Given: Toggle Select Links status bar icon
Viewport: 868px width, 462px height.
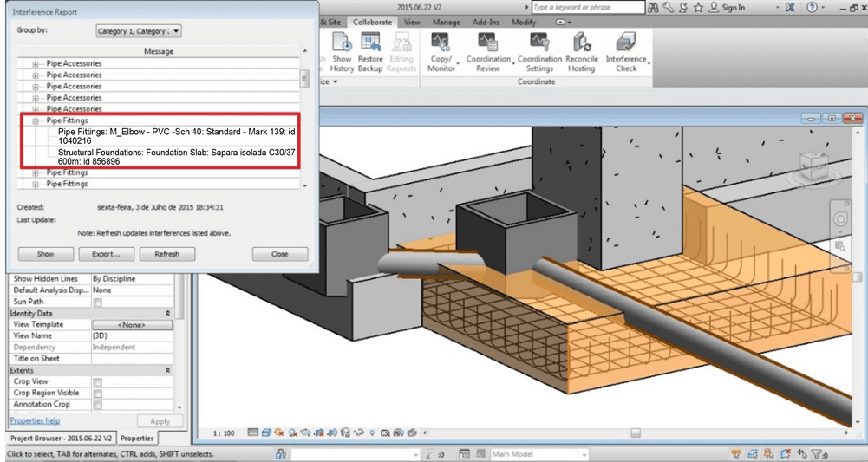Looking at the screenshot, I should coord(736,454).
